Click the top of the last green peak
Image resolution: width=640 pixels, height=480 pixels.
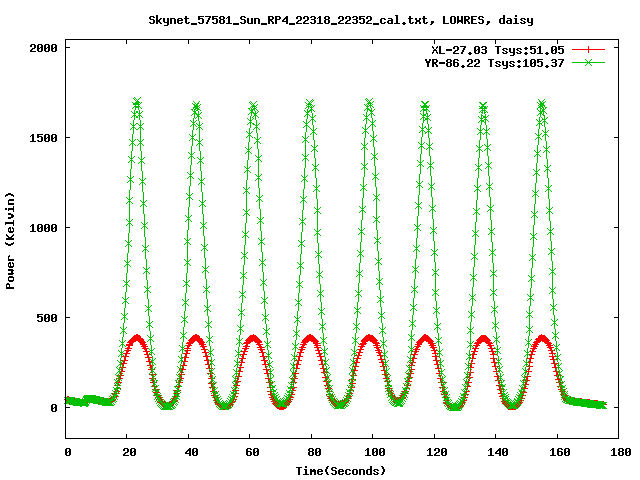[542, 103]
